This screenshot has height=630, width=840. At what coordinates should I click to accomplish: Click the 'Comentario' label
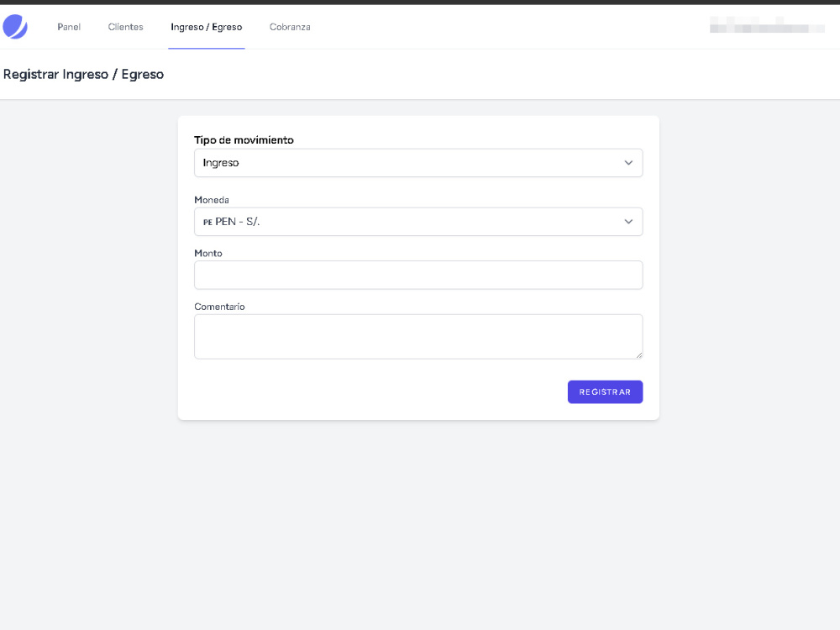click(219, 307)
